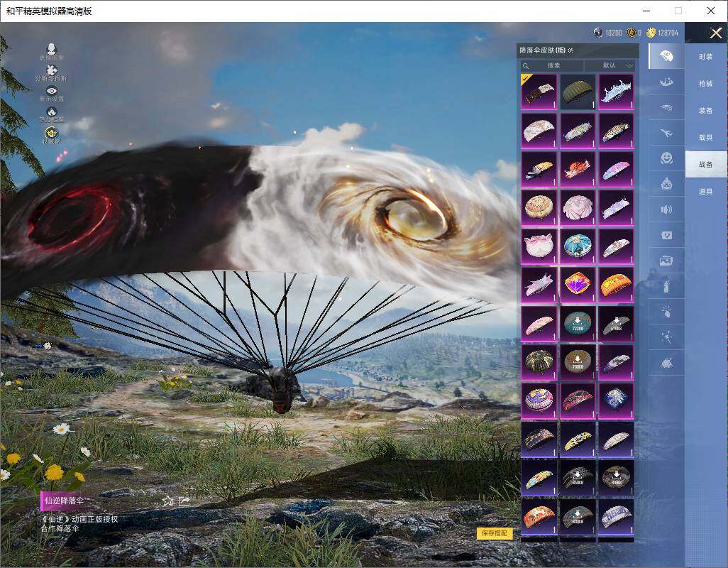Screen dimensions: 728x568
Task: Click the character portrait icon at left
Action: (52, 48)
